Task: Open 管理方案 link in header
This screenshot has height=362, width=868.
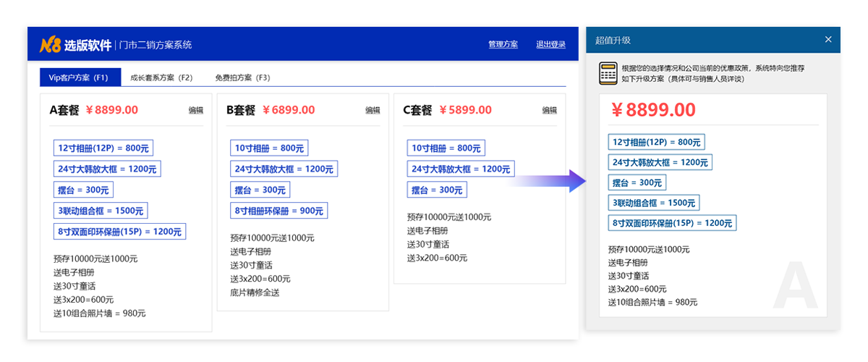Action: point(503,45)
